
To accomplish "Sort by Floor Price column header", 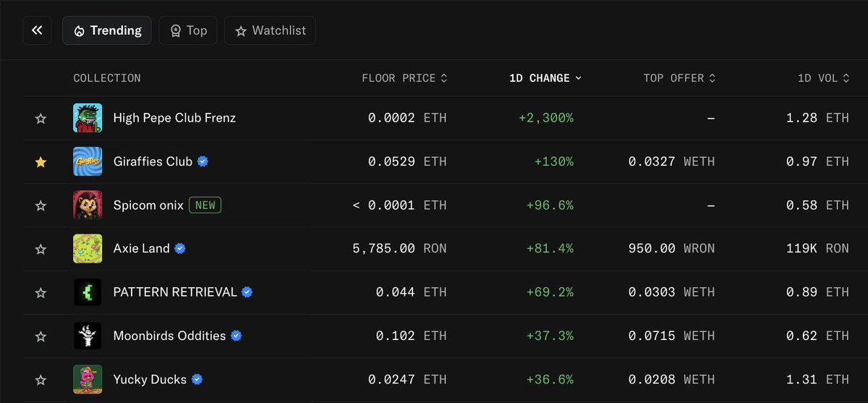I will 404,78.
